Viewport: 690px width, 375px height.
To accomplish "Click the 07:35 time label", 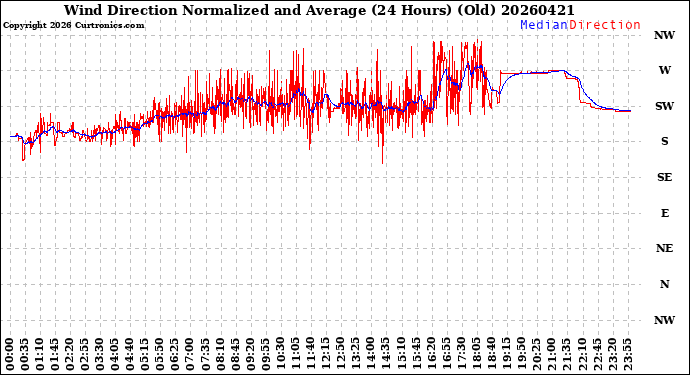I will 206,354.
